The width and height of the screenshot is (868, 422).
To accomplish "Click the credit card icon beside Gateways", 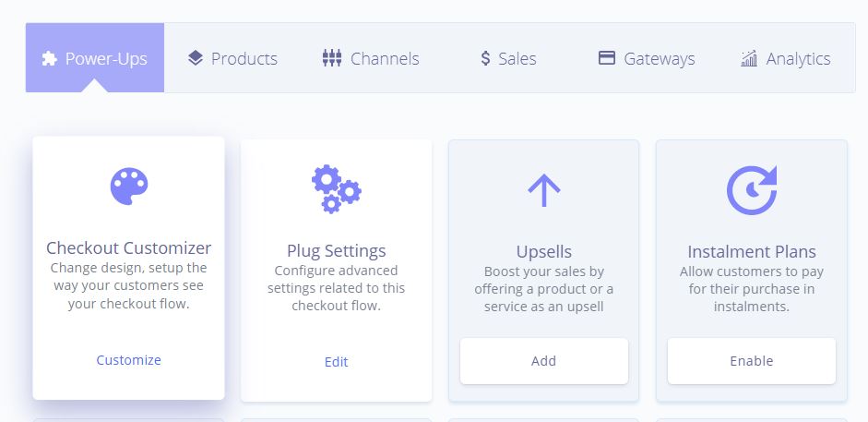I will (607, 57).
